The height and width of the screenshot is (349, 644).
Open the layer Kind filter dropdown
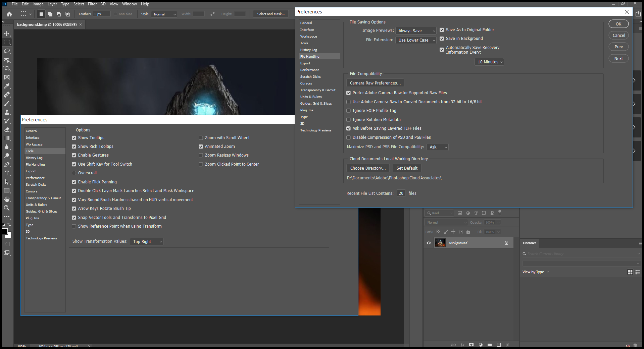[x=439, y=213]
